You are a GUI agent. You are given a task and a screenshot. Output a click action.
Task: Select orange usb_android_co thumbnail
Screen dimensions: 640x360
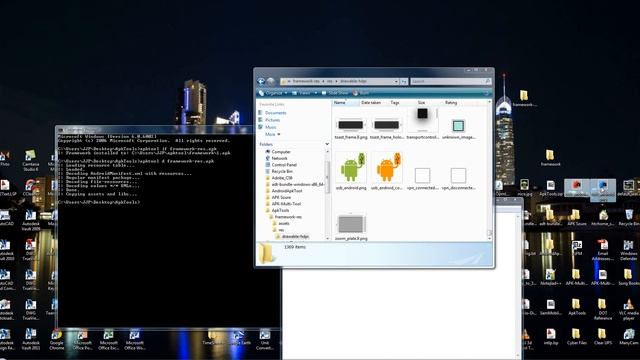(x=387, y=171)
